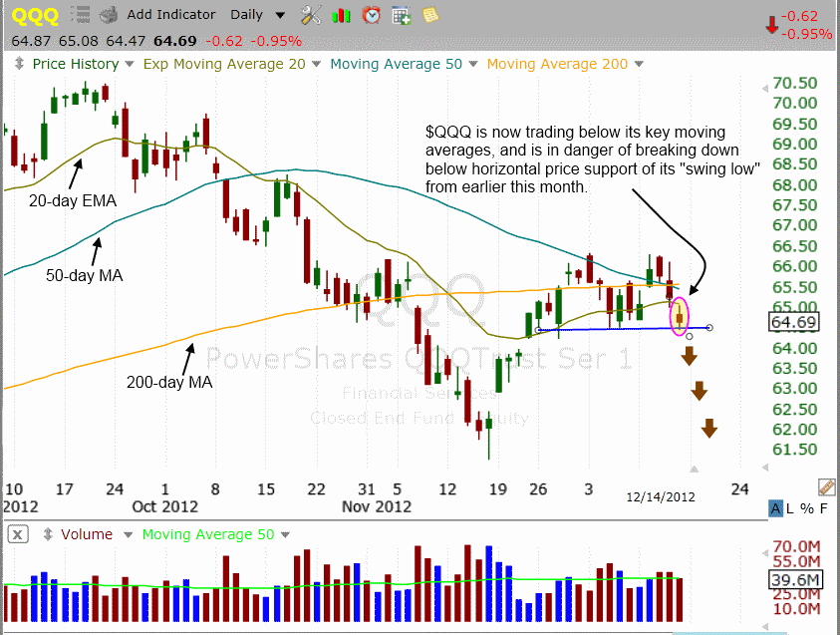
Task: Click the QQQ ticker symbol
Action: [x=34, y=15]
